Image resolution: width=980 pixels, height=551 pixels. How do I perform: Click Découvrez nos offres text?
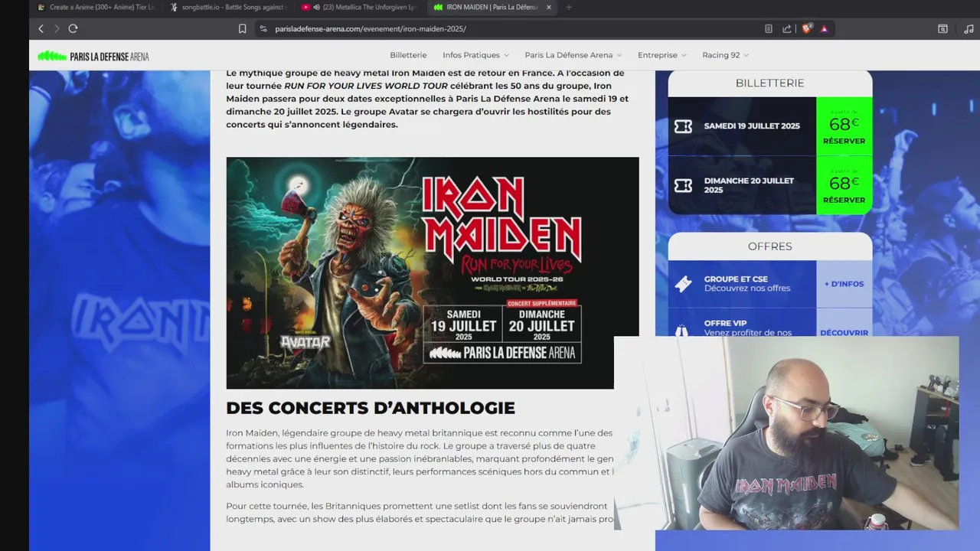click(747, 289)
